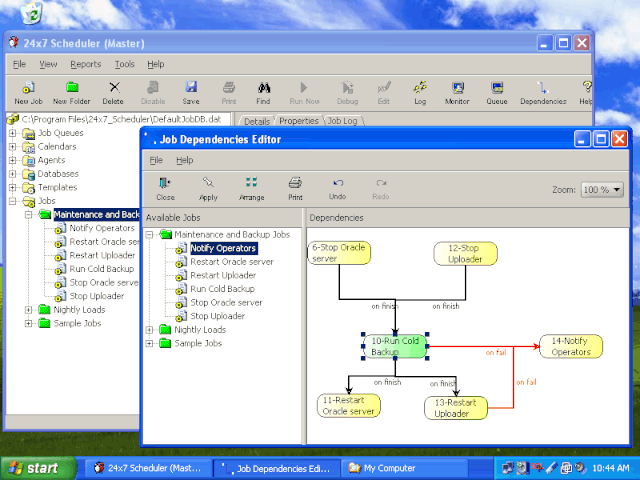
Task: Open Tools menu in Scheduler window
Action: click(124, 64)
